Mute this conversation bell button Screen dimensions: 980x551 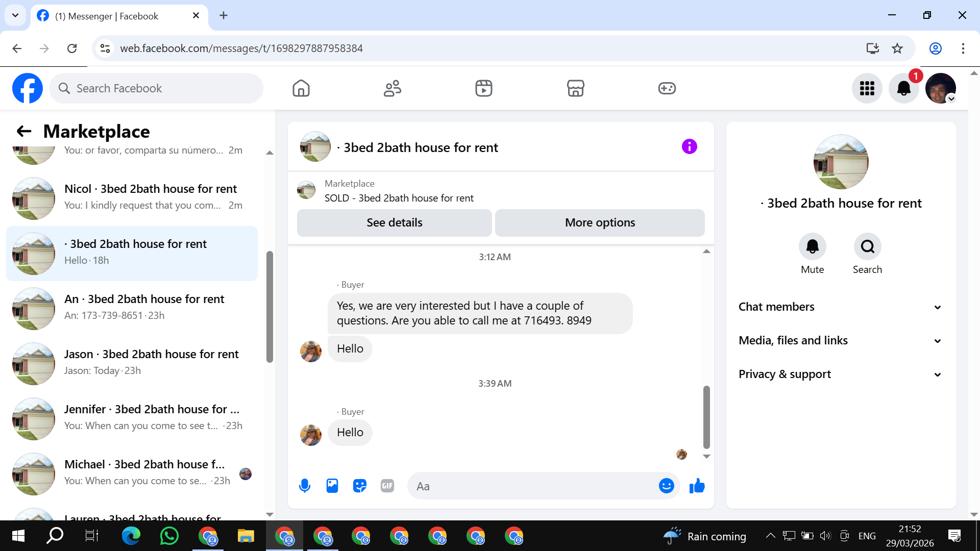tap(812, 247)
